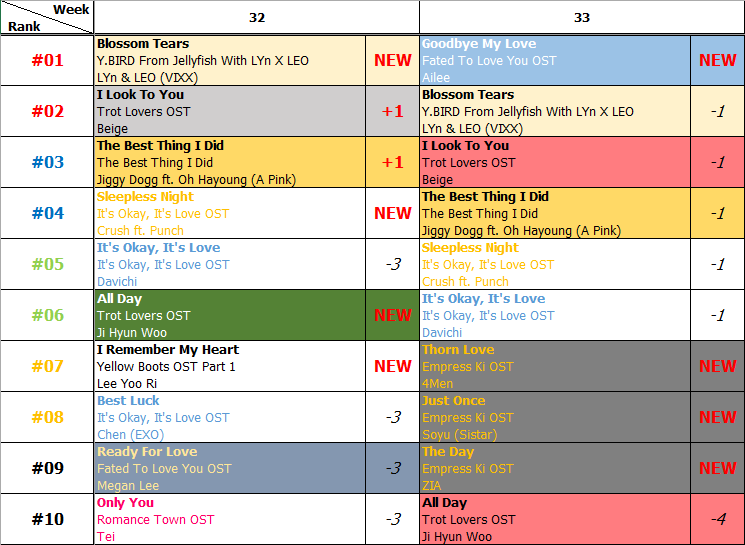The height and width of the screenshot is (545, 745).
Task: Click NEW badge beside The Day
Action: pos(717,468)
